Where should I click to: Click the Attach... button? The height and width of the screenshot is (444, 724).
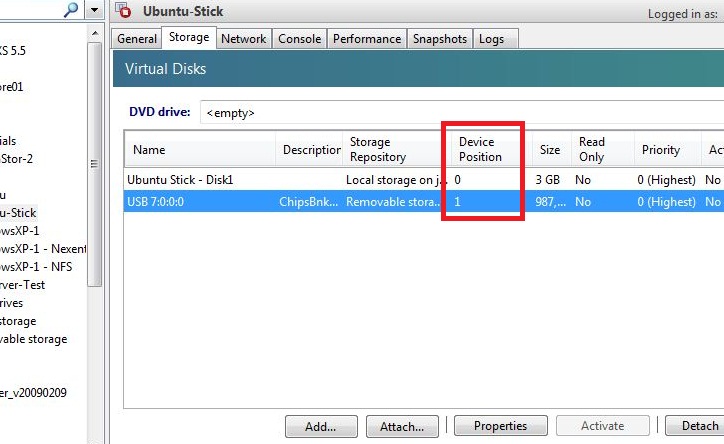point(402,426)
